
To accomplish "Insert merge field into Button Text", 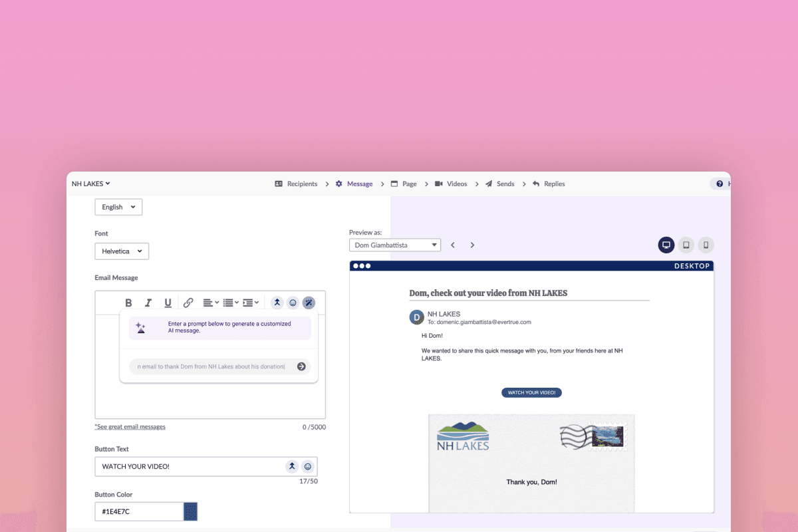I will 292,466.
